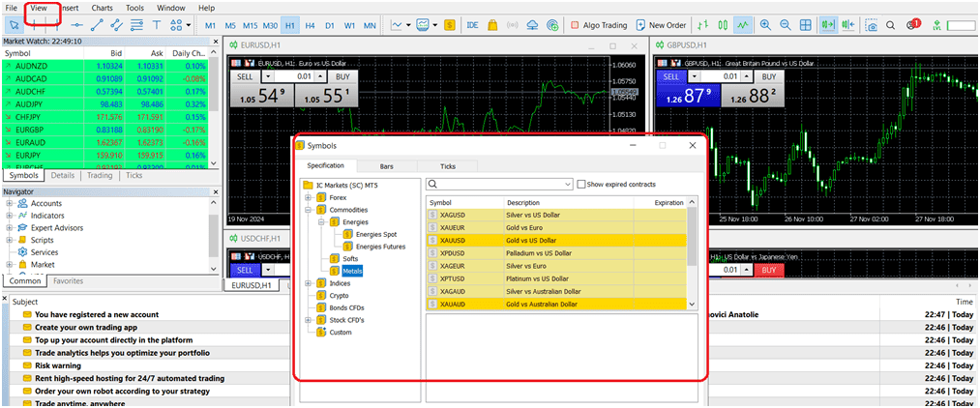
Task: Toggle chart shift from right edge
Action: (848, 25)
